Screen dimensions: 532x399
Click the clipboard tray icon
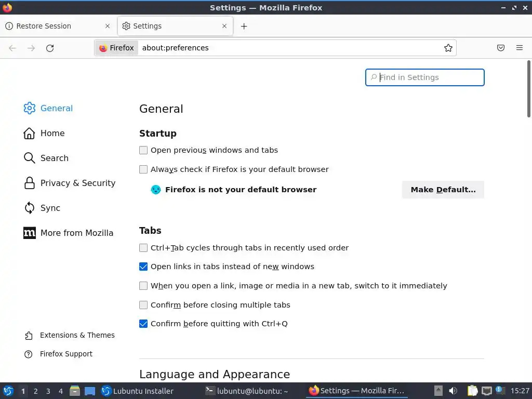tap(472, 391)
